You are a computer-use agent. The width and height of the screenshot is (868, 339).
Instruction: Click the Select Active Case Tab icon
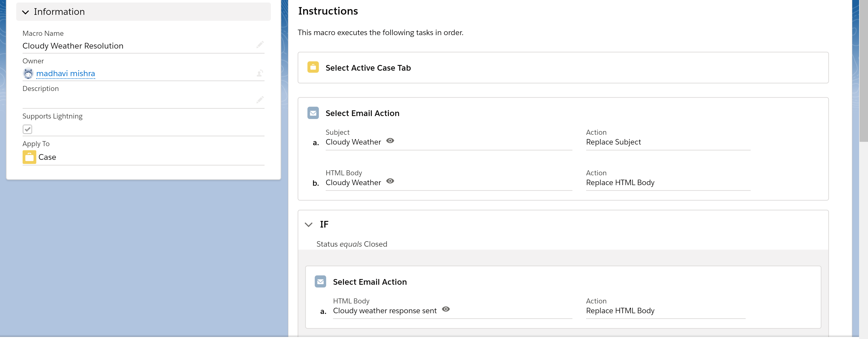pos(313,67)
